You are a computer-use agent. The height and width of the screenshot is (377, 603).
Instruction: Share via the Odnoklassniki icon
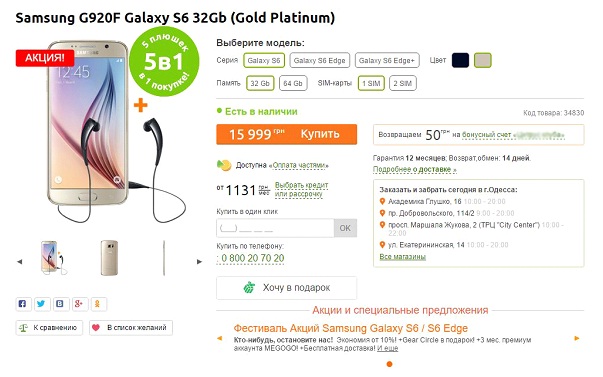click(x=98, y=304)
